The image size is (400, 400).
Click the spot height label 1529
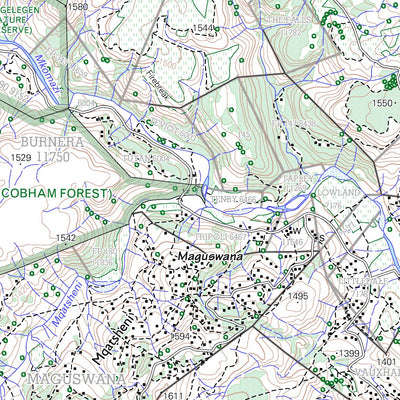coord(21,157)
